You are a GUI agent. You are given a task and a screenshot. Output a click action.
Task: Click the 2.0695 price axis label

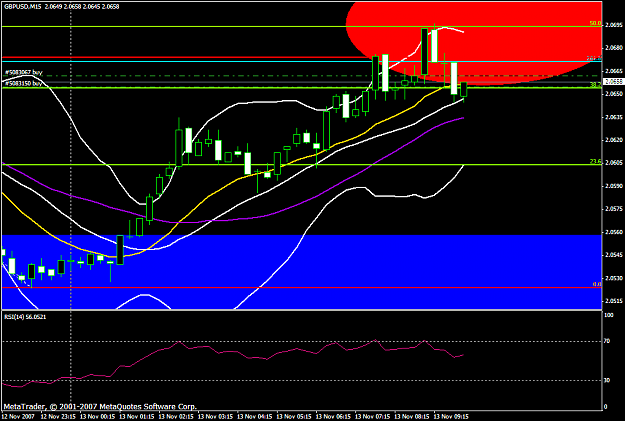click(613, 25)
